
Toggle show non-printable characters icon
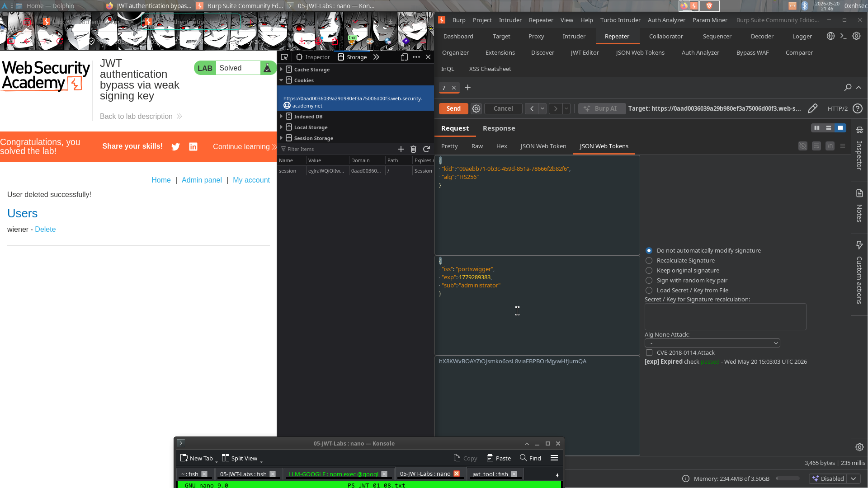click(830, 146)
